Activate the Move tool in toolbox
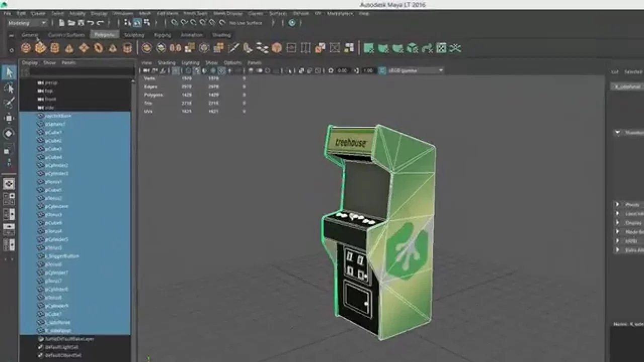The width and height of the screenshot is (644, 362). click(9, 119)
